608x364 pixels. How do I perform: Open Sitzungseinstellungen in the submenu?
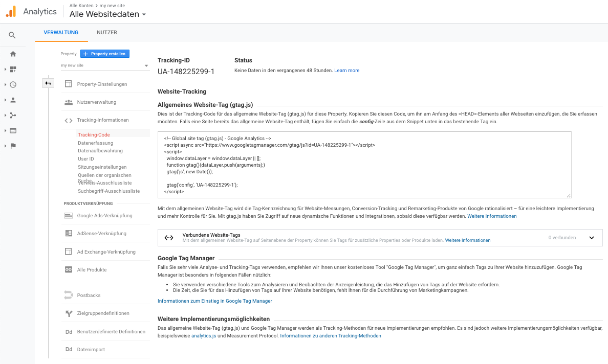coord(102,167)
